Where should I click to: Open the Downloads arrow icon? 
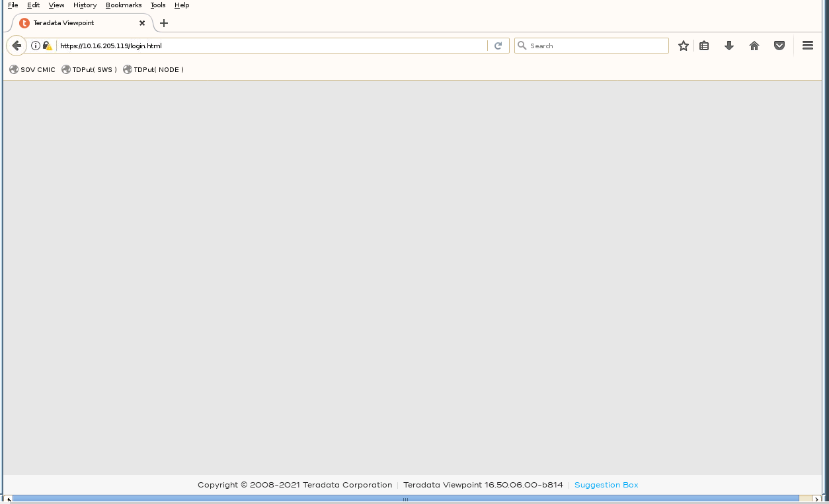(729, 46)
